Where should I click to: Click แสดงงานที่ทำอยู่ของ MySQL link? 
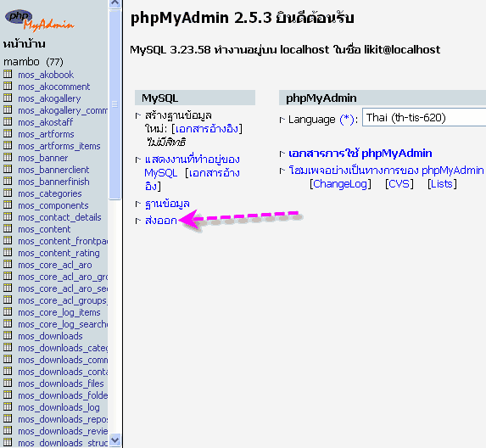coord(192,165)
